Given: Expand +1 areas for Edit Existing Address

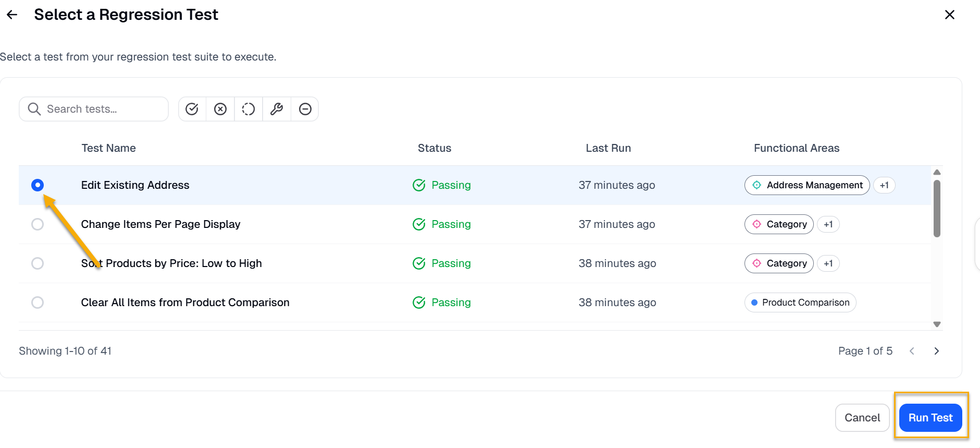Looking at the screenshot, I should (x=884, y=185).
